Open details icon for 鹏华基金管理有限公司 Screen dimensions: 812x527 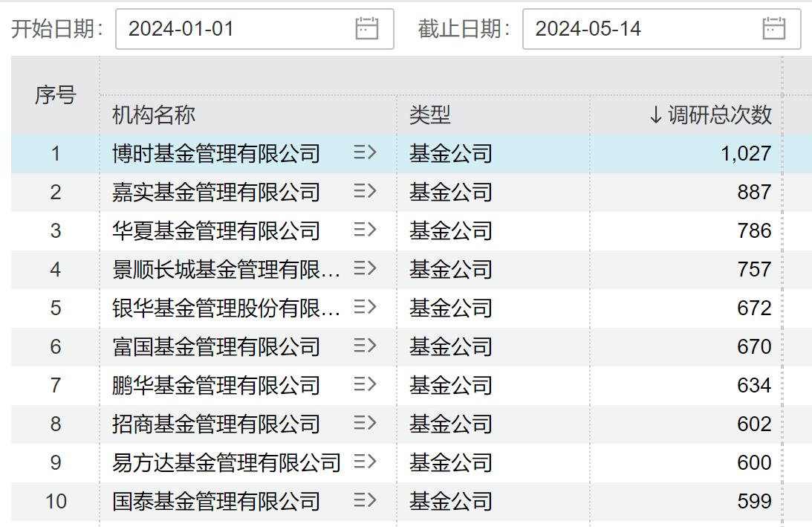point(365,384)
